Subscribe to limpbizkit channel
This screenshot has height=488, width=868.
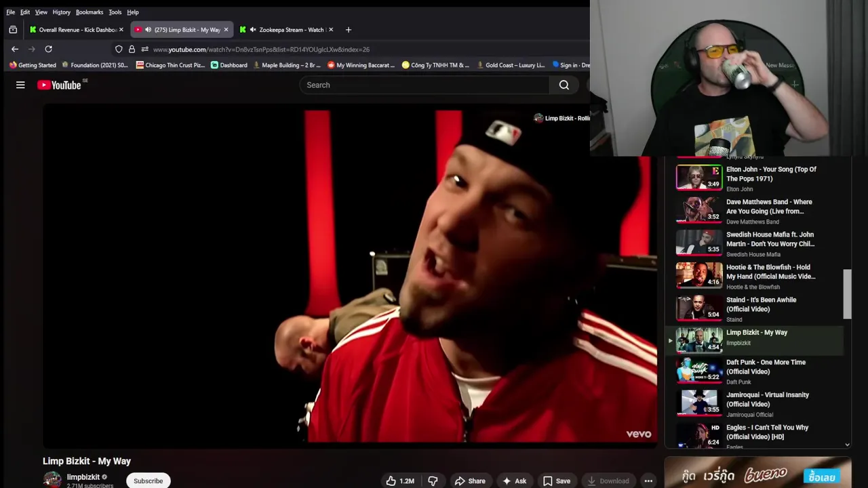(x=148, y=481)
